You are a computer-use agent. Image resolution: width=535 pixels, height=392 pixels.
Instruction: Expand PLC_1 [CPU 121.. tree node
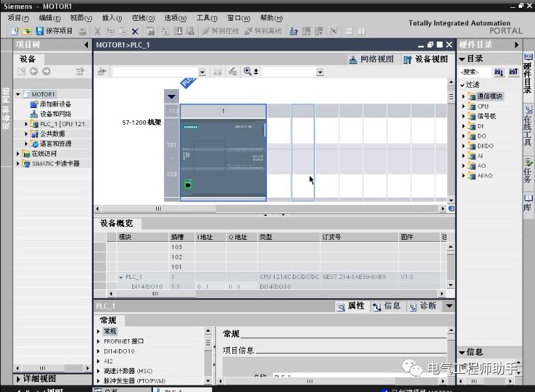pyautogui.click(x=26, y=124)
